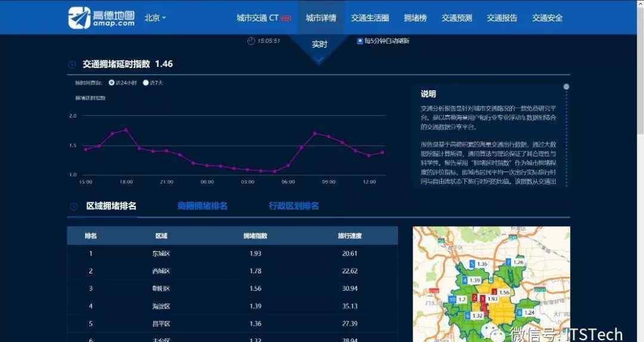This screenshot has height=342, width=644.
Task: Click the blue rank 6 marker labeled 1.32
Action: (467, 316)
